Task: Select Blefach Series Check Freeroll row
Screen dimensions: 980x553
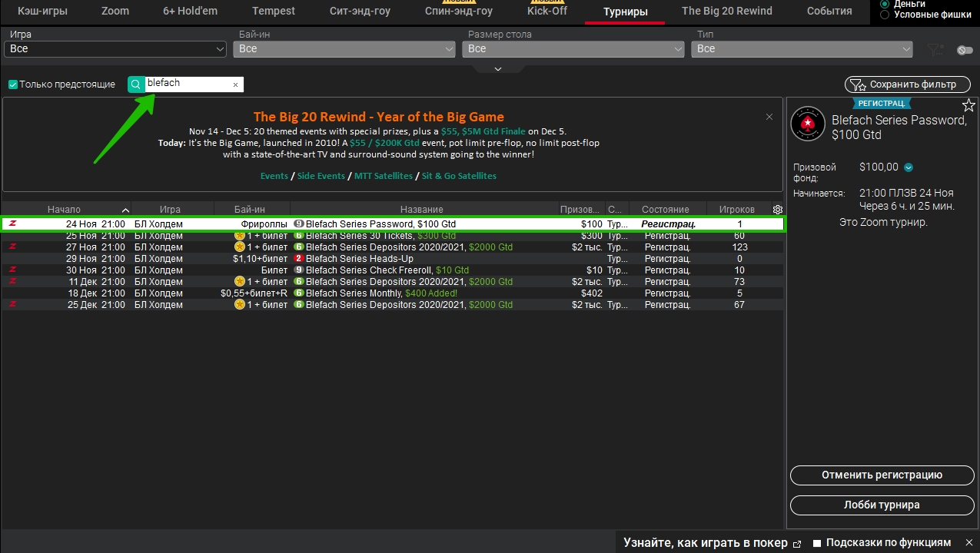Action: click(392, 270)
